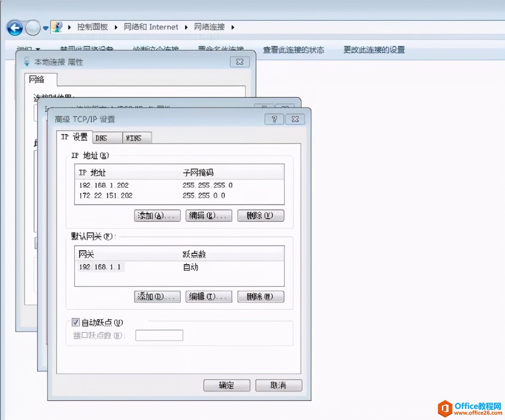Confirm with the 确定 button

[x=227, y=385]
